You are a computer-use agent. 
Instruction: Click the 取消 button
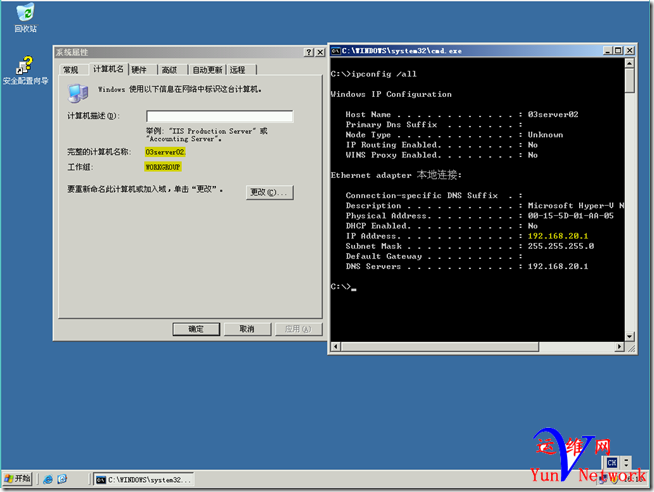pos(247,329)
